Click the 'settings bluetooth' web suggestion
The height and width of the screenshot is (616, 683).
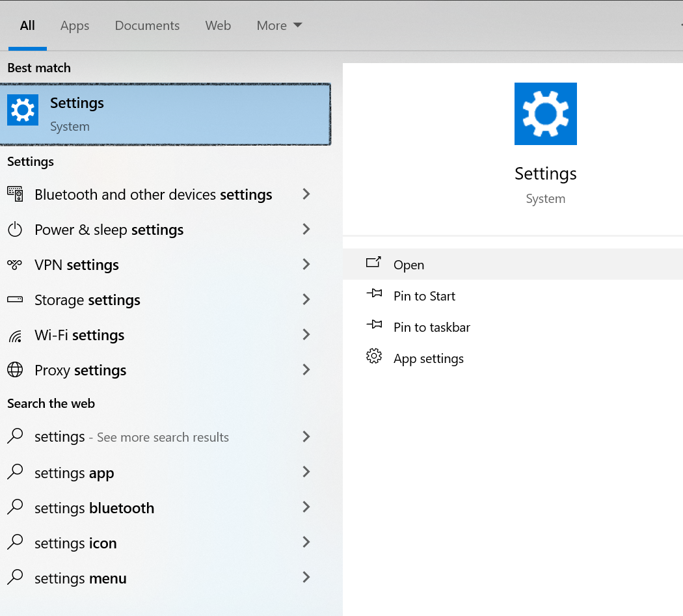[x=165, y=507]
